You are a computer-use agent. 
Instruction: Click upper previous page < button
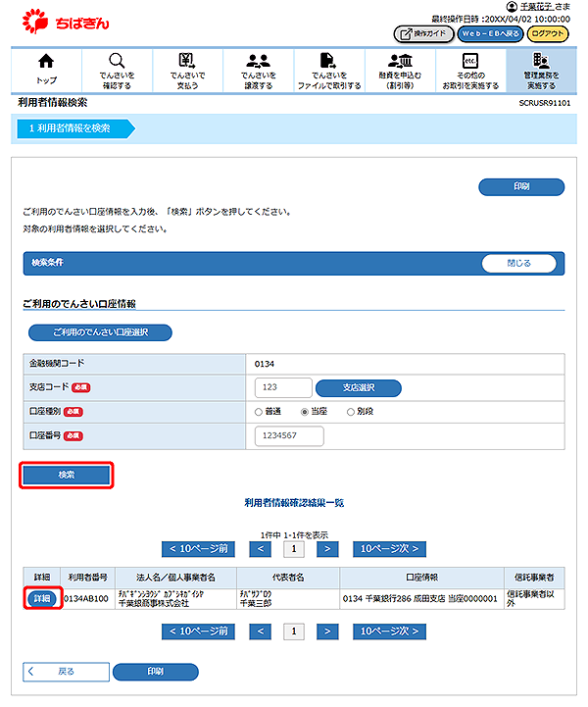[261, 549]
